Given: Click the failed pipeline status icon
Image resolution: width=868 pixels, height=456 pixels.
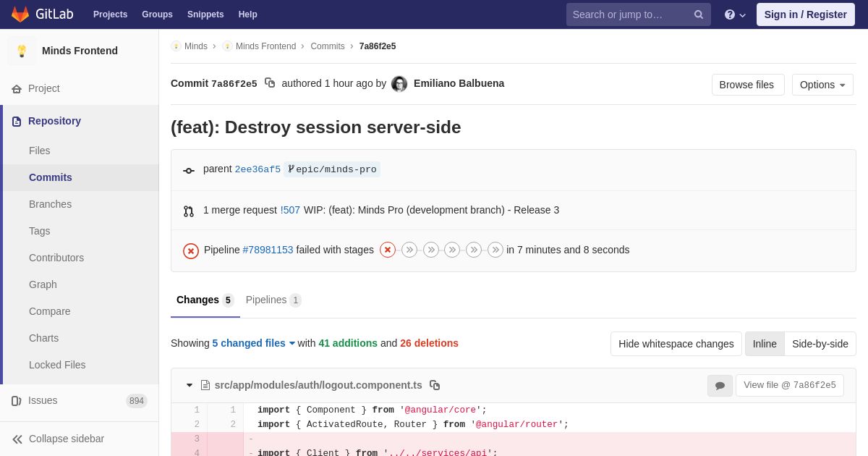Looking at the screenshot, I should pyautogui.click(x=191, y=250).
